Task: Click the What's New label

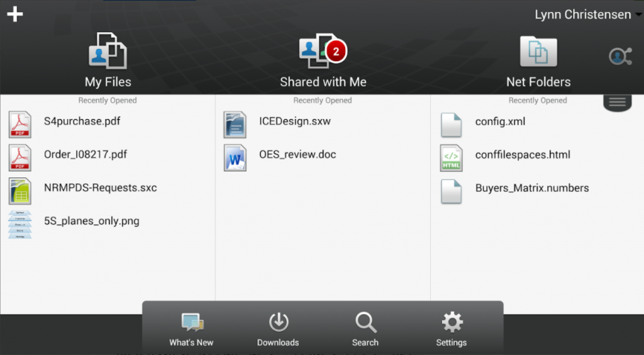Action: (x=191, y=342)
